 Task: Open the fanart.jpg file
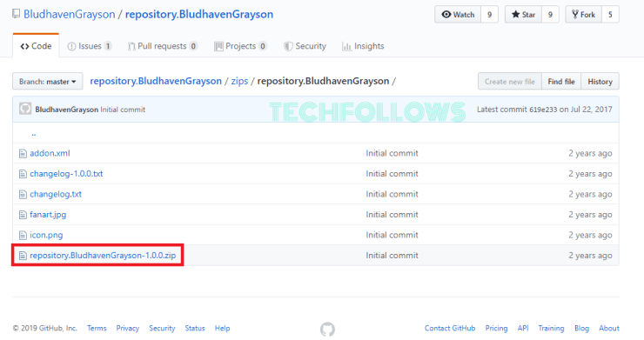(48, 214)
